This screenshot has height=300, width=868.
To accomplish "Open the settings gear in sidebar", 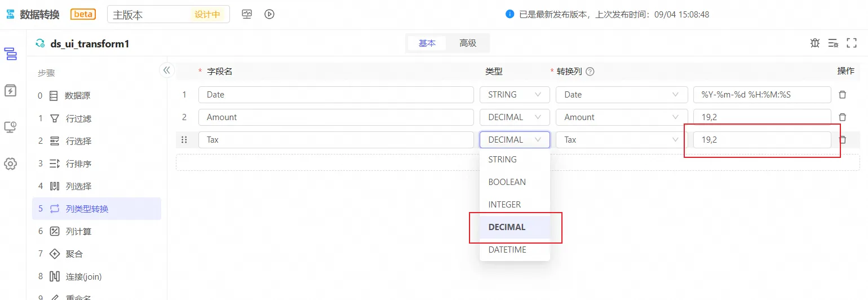I will (x=10, y=164).
